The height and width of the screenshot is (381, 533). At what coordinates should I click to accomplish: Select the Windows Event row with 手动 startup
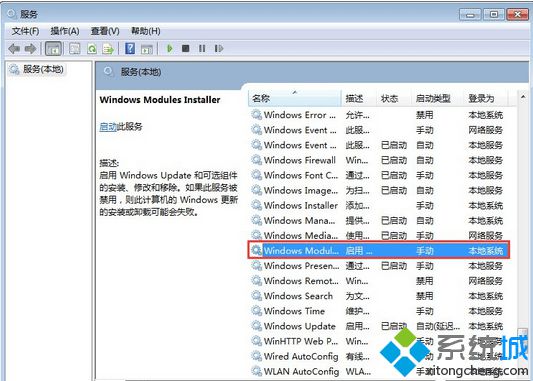coord(379,130)
